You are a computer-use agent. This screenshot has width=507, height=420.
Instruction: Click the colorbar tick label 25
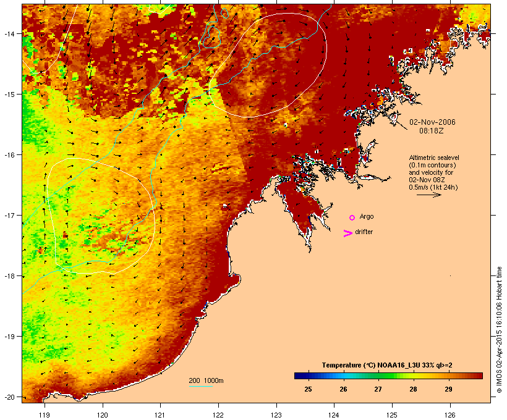308,389
